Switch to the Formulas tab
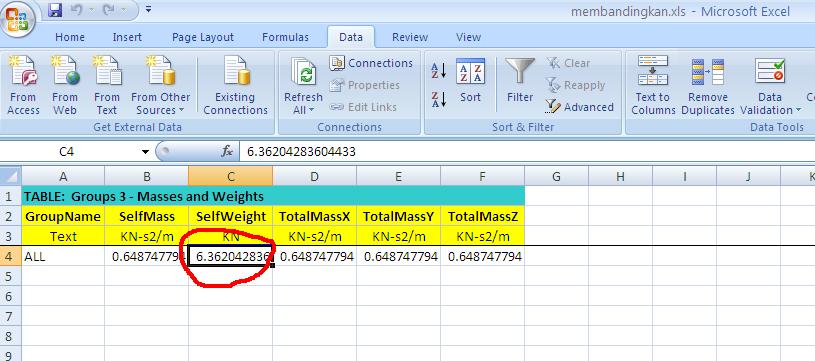Screen dimensions: 815x361 pyautogui.click(x=285, y=37)
